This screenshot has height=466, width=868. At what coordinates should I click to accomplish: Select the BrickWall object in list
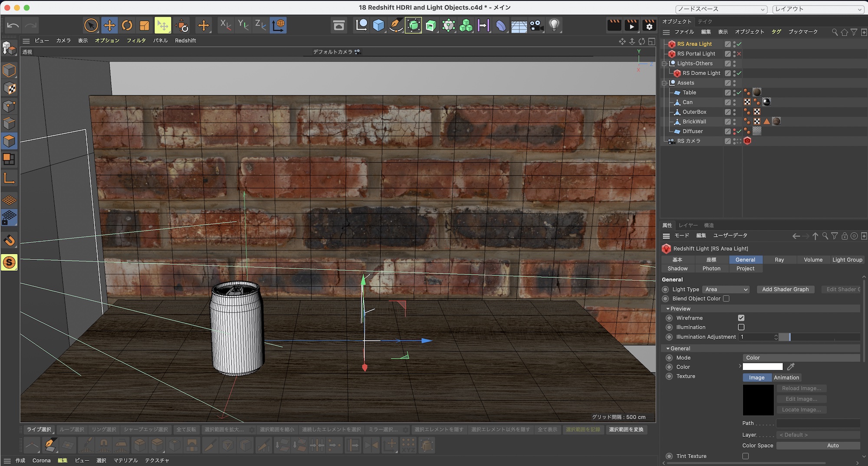pyautogui.click(x=694, y=121)
